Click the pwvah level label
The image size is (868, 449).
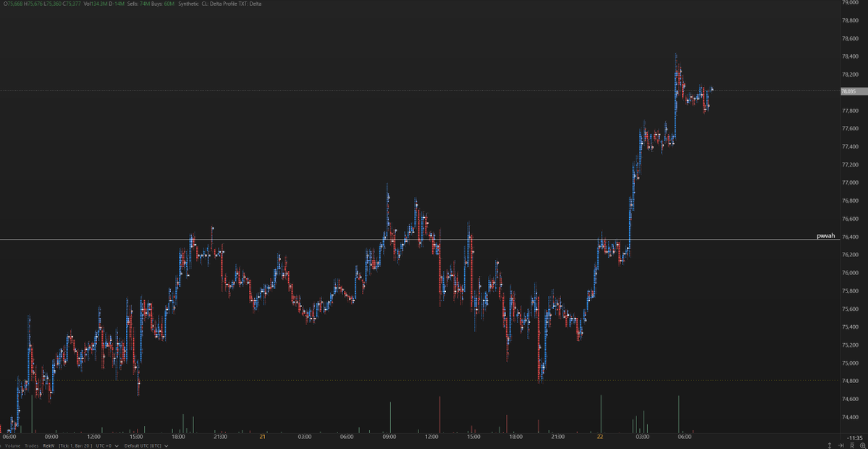click(x=825, y=236)
